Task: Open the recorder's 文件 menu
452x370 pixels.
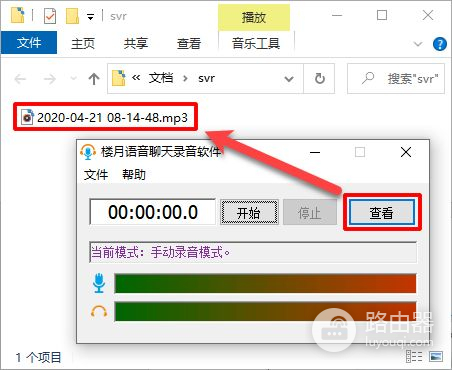Action: point(96,175)
